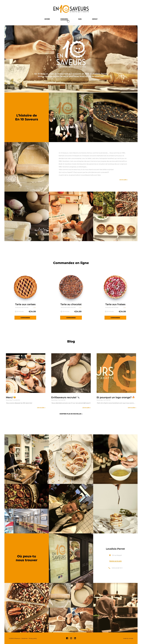This screenshot has height=644, width=142.
Task: Click COMMANDEZ button for Tarte aux fraises
Action: 115,318
